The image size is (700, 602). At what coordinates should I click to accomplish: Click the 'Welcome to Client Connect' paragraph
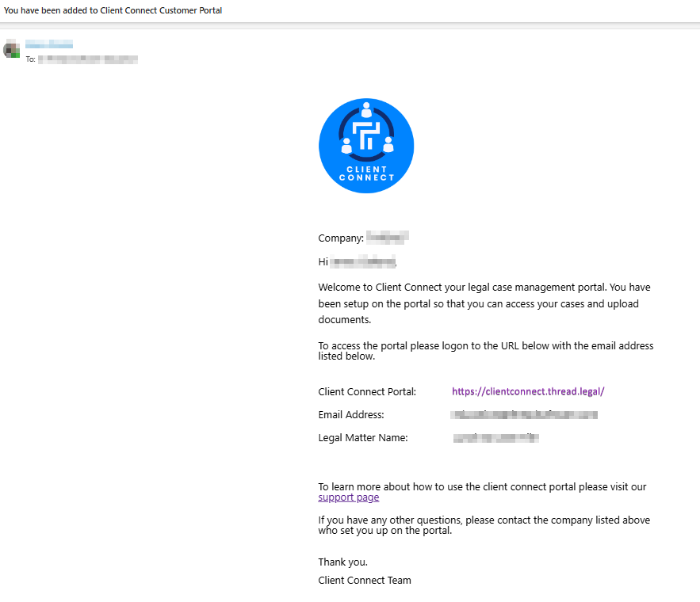[x=484, y=303]
